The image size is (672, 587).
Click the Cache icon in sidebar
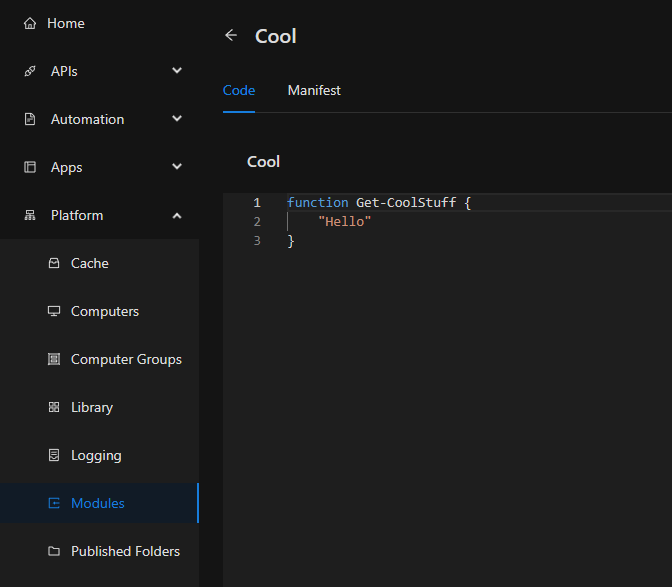pos(54,263)
